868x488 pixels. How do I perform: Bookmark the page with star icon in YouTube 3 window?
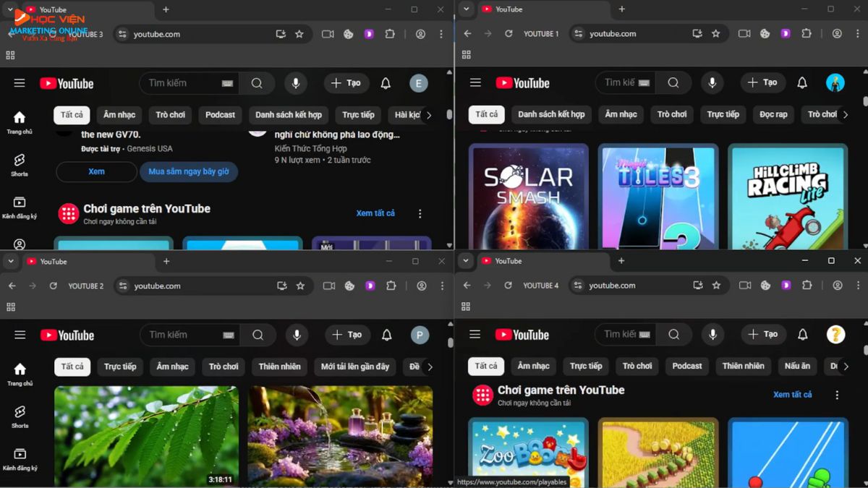point(299,34)
